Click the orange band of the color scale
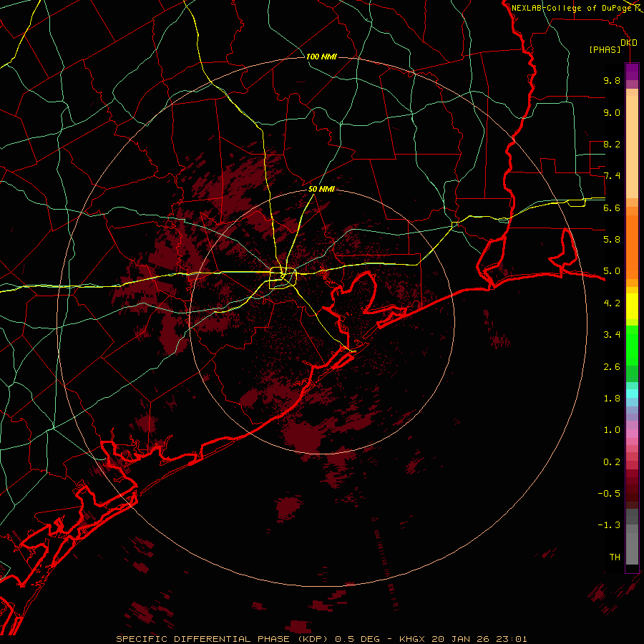This screenshot has height=644, width=644. pyautogui.click(x=632, y=246)
